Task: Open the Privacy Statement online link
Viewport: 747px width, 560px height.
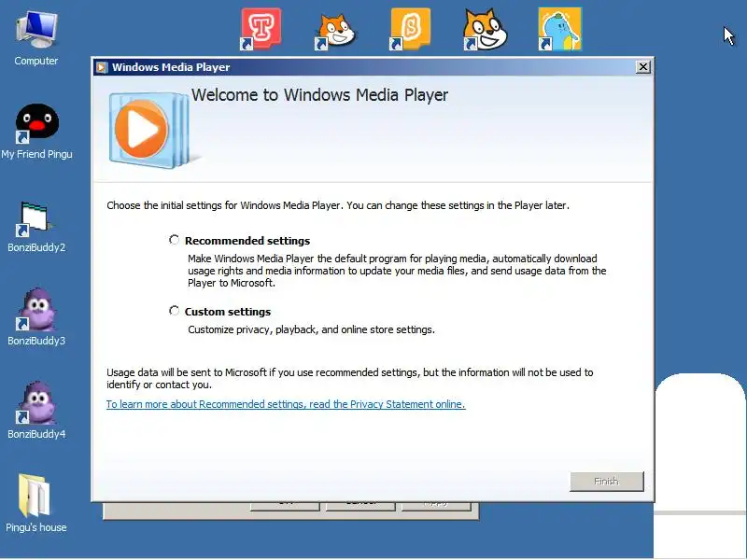Action: (286, 404)
